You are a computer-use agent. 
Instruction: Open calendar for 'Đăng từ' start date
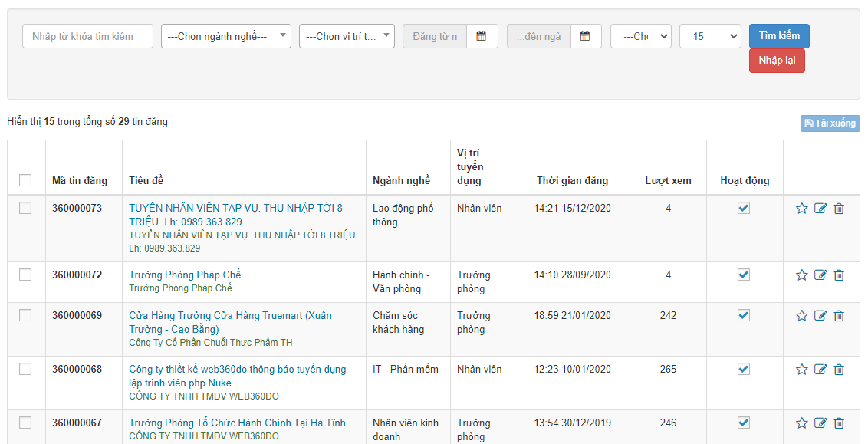[482, 36]
